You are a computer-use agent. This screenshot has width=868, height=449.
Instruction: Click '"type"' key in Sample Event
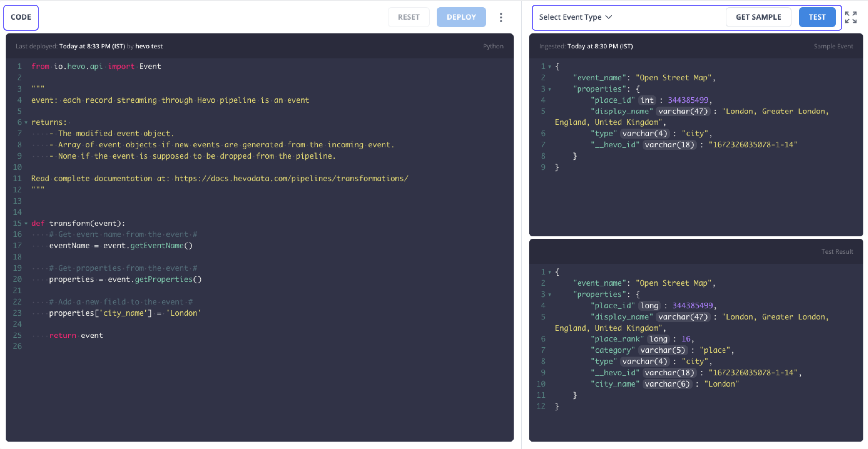[604, 134]
